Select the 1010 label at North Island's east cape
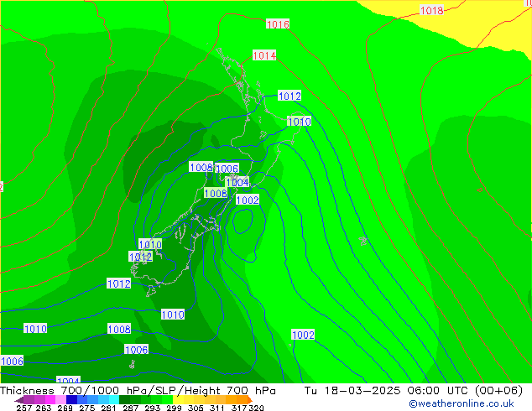The height and width of the screenshot is (411, 532). click(x=300, y=122)
